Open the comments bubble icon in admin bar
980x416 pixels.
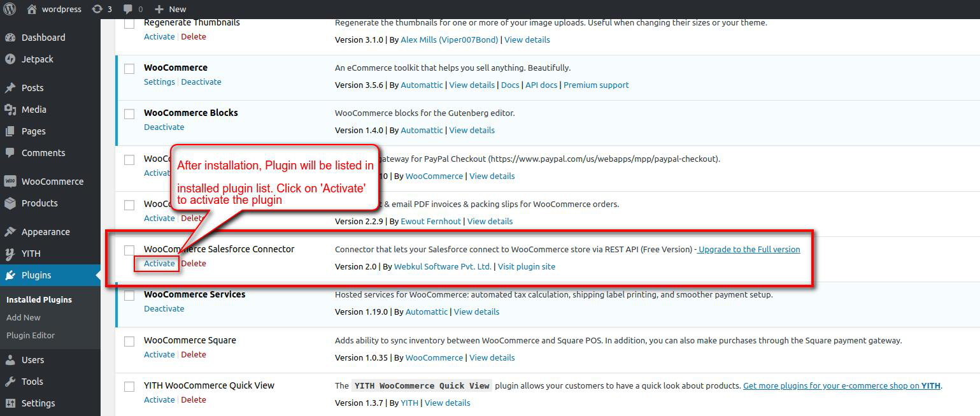[x=128, y=9]
